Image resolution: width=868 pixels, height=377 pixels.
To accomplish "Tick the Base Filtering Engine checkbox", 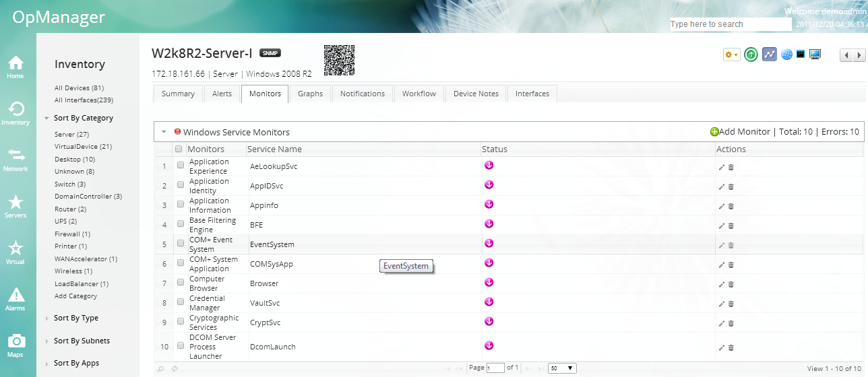I will 180,224.
